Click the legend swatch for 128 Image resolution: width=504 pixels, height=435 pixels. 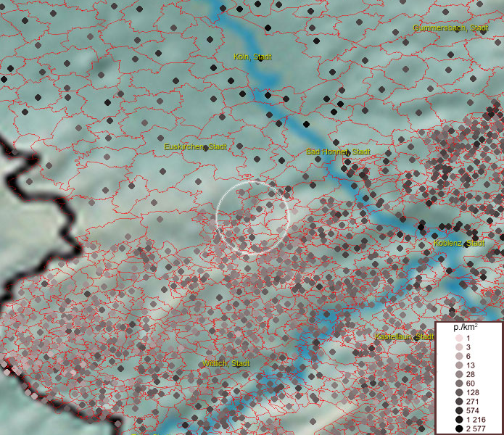459,392
